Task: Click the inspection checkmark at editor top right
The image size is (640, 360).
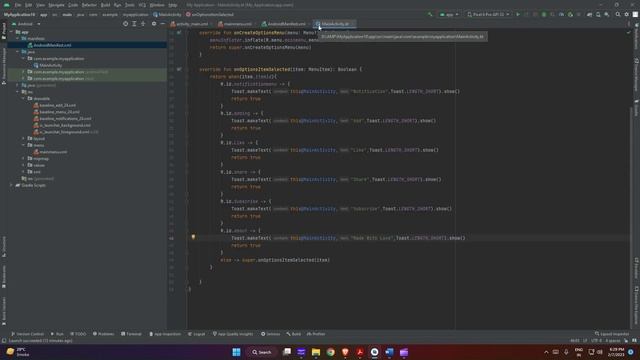Action: (628, 32)
